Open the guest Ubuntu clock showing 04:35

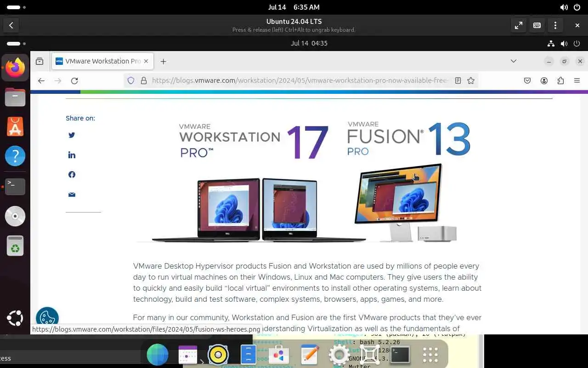(x=309, y=43)
